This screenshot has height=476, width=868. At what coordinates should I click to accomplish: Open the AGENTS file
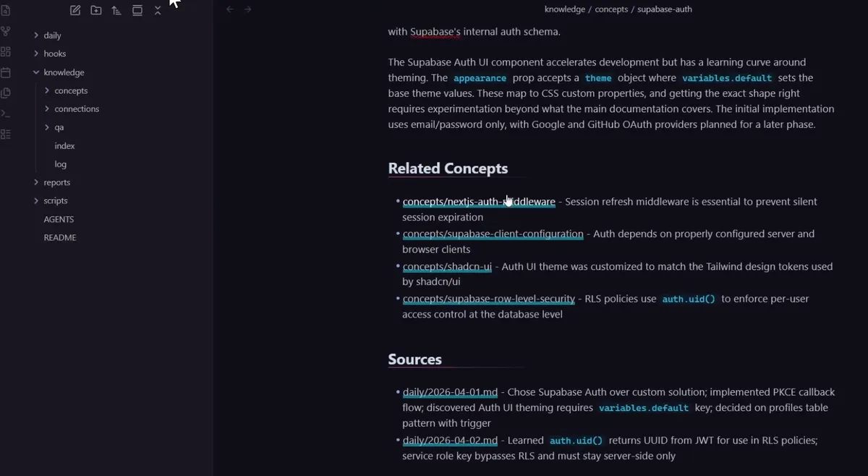[x=59, y=219]
